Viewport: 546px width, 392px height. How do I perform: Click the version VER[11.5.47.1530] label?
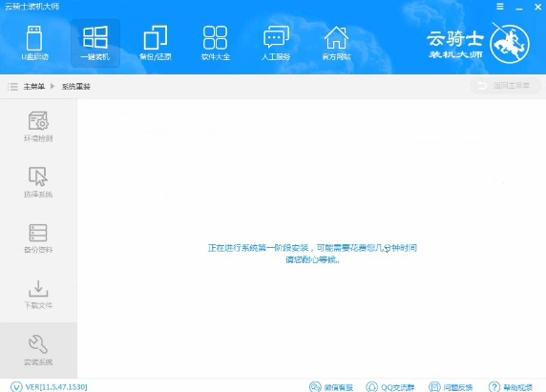56,387
